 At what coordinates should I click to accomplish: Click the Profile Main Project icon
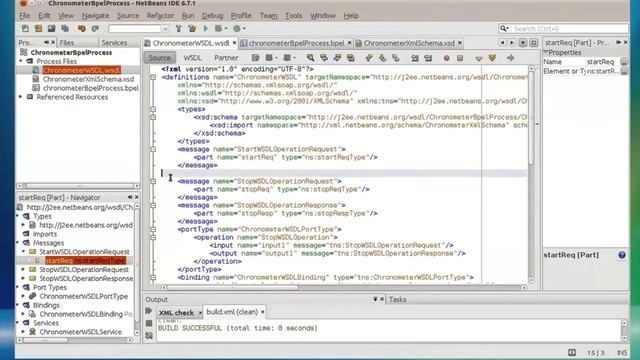click(237, 29)
